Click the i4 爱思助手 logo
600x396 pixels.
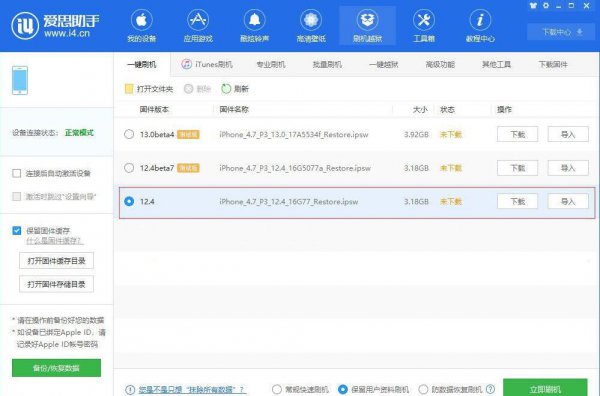click(x=55, y=26)
